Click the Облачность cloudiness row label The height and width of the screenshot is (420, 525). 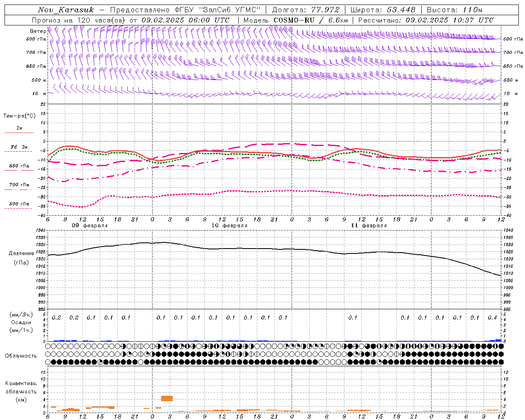(21, 356)
